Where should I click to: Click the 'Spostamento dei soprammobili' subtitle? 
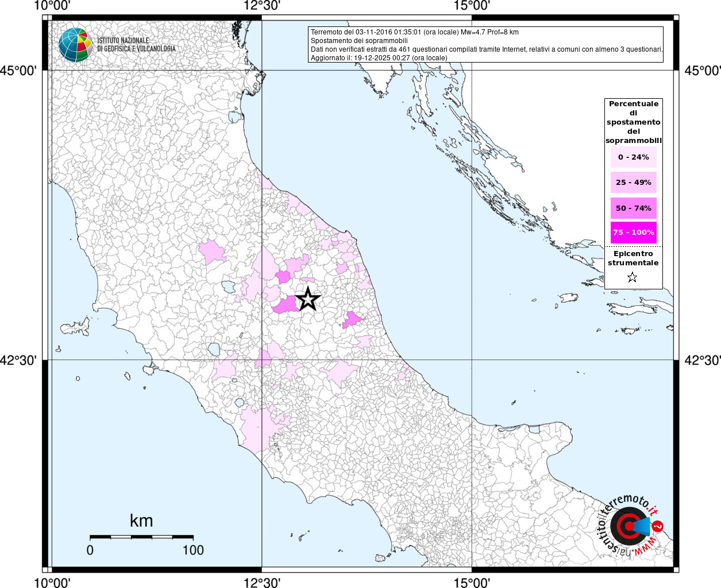pyautogui.click(x=359, y=41)
